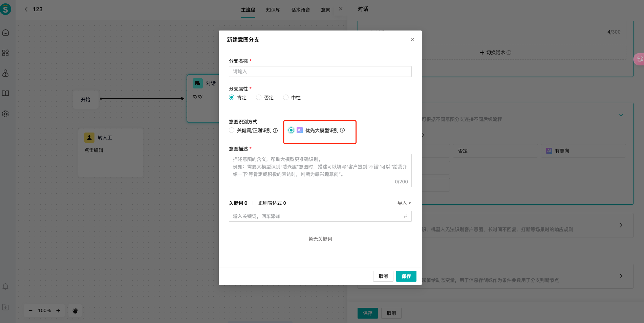The width and height of the screenshot is (644, 323).
Task: Switch to 意向 tab
Action: pyautogui.click(x=326, y=10)
